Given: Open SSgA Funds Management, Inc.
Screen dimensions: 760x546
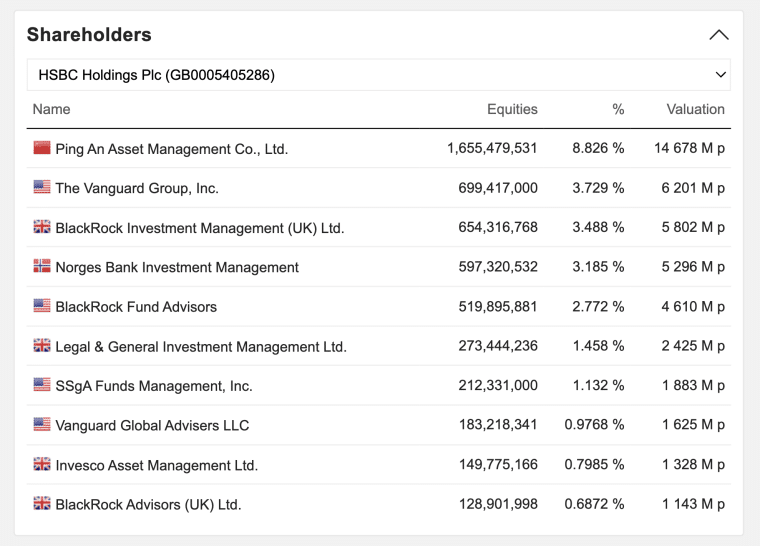Looking at the screenshot, I should [154, 386].
